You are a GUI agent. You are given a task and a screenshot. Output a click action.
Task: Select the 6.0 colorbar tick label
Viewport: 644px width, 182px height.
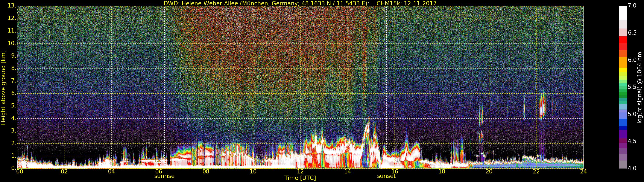[x=632, y=60]
